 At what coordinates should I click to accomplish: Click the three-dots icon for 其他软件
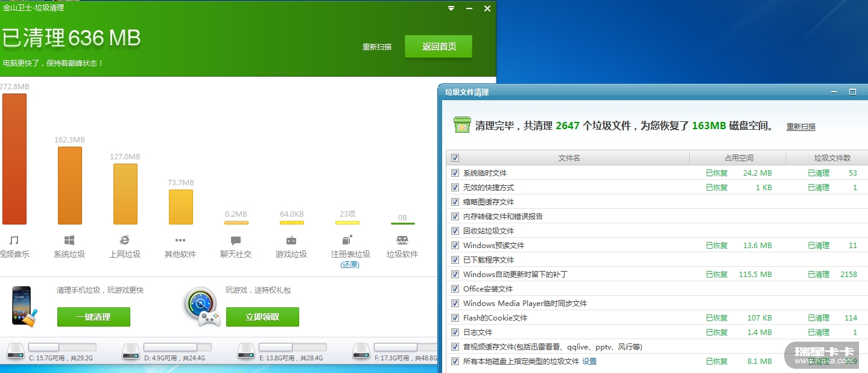coord(180,240)
